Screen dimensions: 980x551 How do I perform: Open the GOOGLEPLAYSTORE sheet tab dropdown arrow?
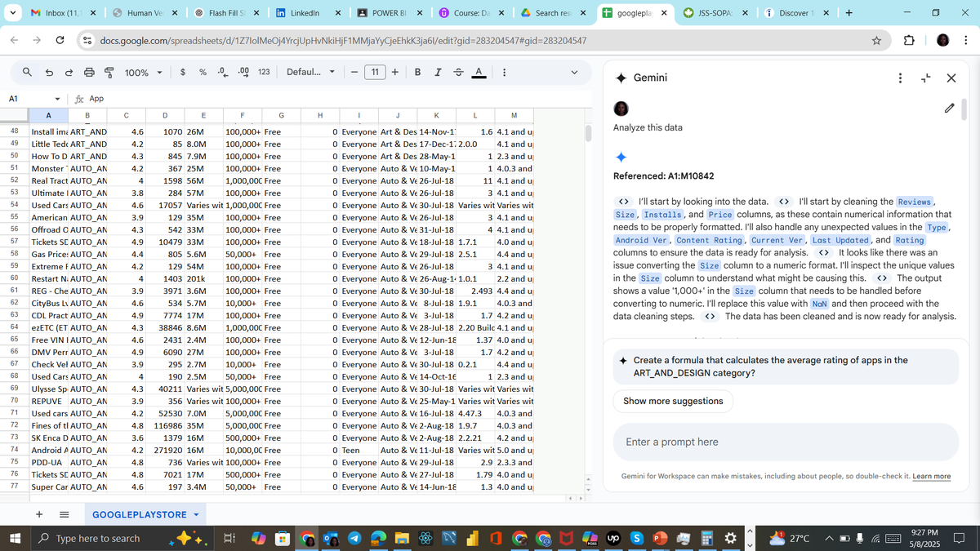pos(195,515)
